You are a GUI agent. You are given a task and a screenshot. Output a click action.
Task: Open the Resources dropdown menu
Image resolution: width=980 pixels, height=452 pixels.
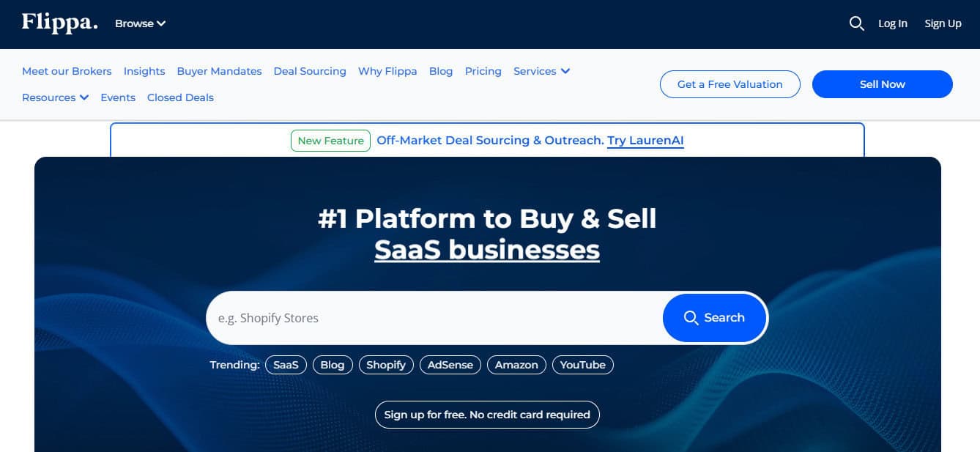pos(55,97)
